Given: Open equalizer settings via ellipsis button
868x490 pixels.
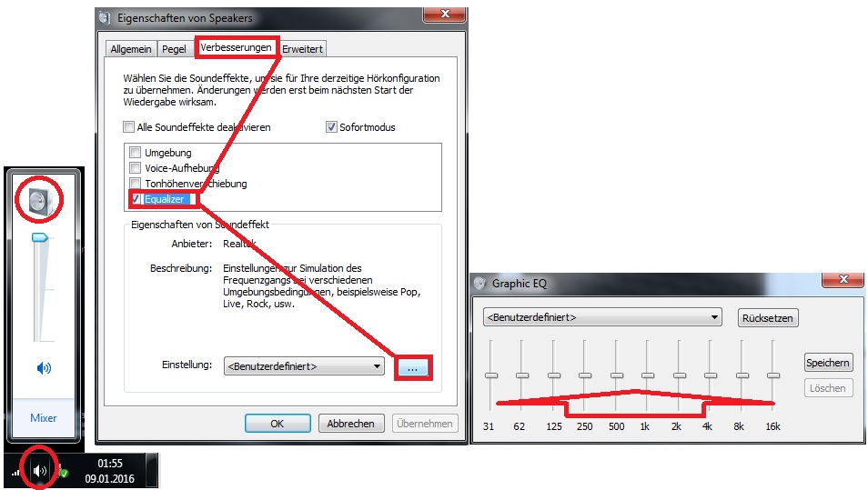Looking at the screenshot, I should (412, 368).
